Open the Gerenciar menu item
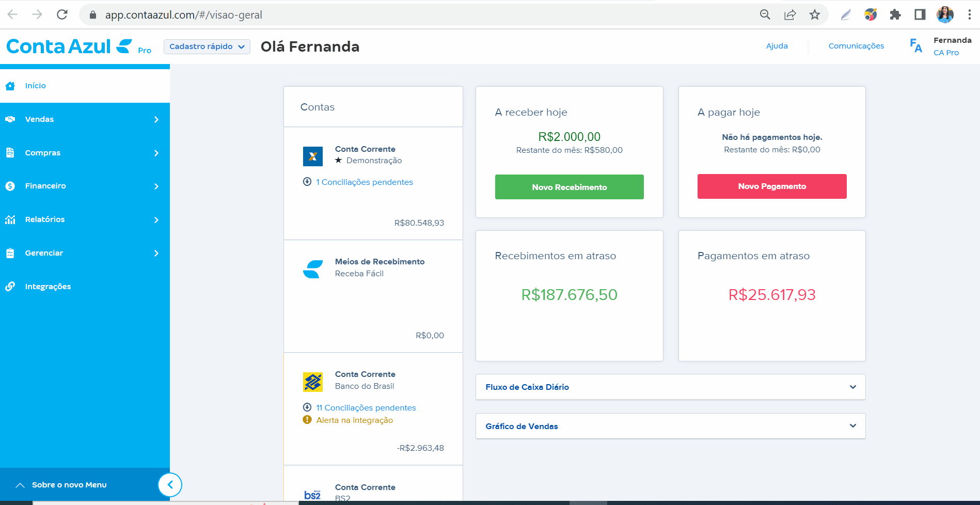This screenshot has height=505, width=980. coord(85,253)
